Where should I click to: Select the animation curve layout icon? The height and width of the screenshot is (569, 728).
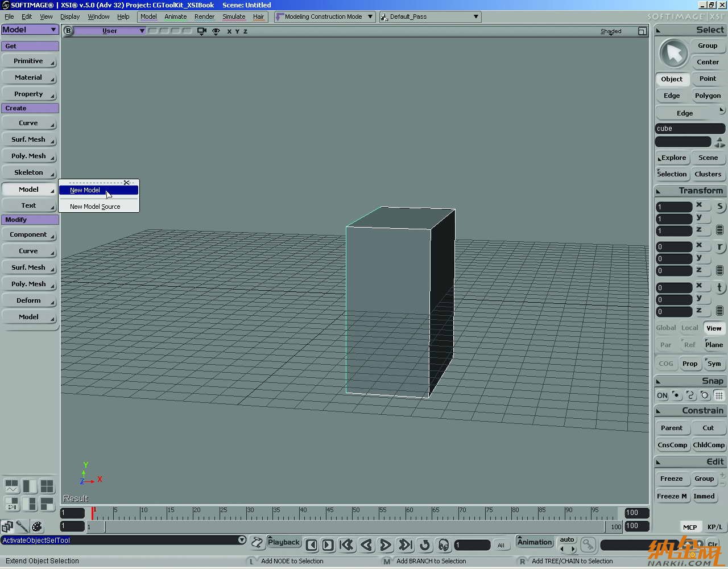(12, 486)
